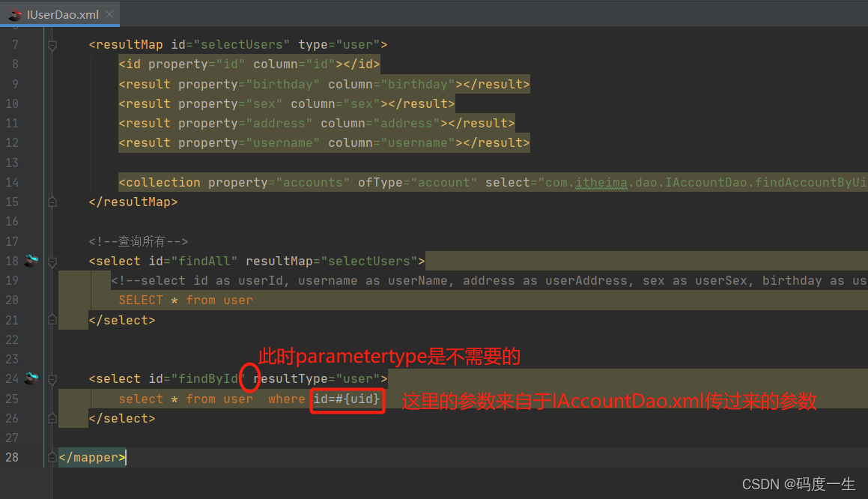868x499 pixels.
Task: Click the IUserDao.xml file icon in tab
Action: pos(15,15)
